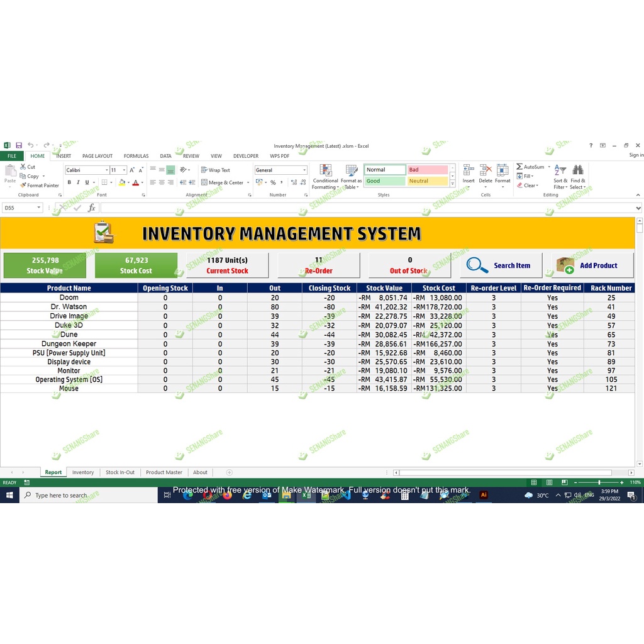Click the Search Item button
The image size is (644, 644).
[x=501, y=265]
